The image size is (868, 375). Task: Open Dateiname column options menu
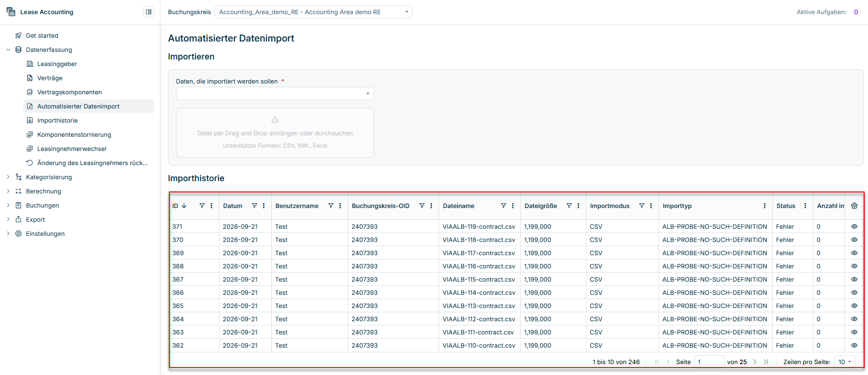coord(513,206)
